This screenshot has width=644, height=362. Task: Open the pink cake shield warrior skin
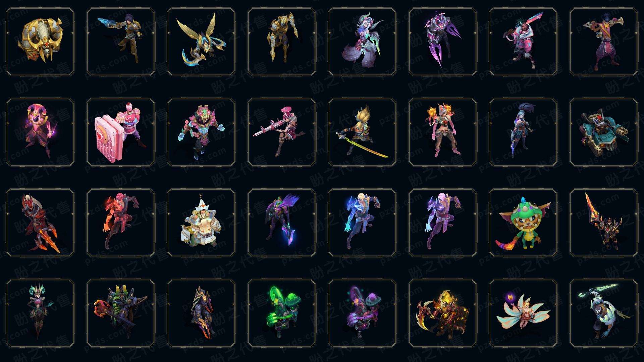click(121, 132)
